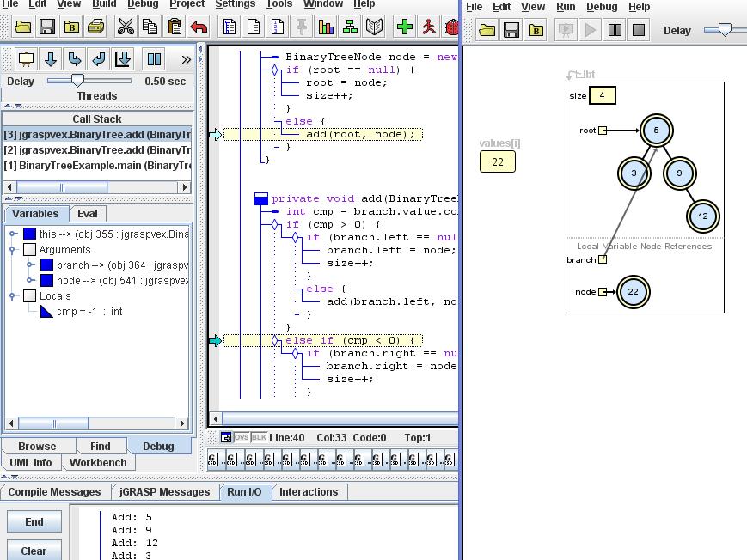The width and height of the screenshot is (747, 560).
Task: Click the Clear button
Action: point(34,551)
